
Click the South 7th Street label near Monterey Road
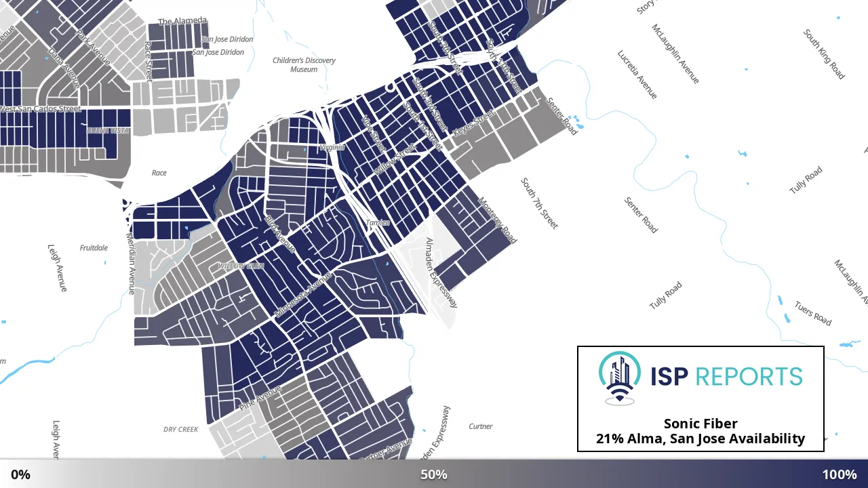click(539, 203)
